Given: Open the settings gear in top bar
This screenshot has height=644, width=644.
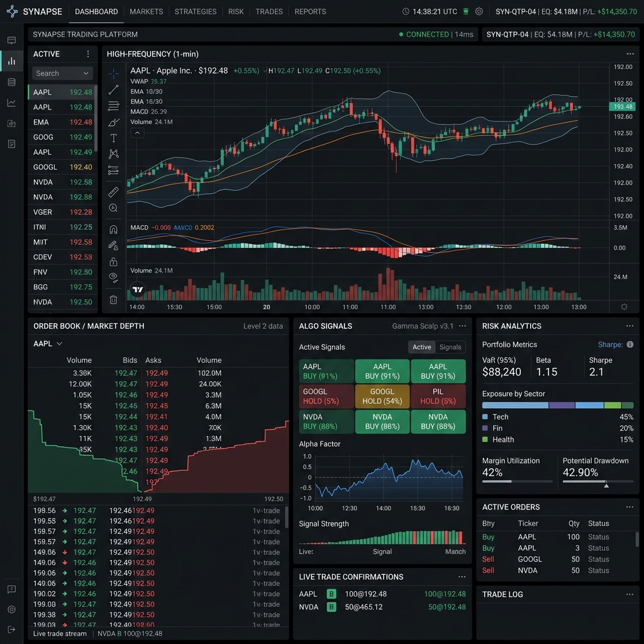Looking at the screenshot, I should point(479,11).
